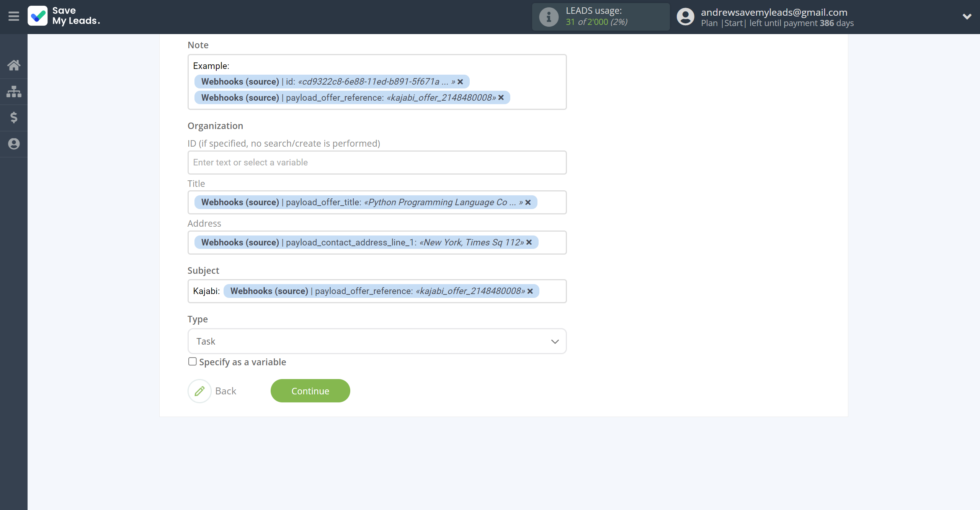This screenshot has height=510, width=980.
Task: Remove payload_offer_title tag from Title
Action: pos(528,203)
